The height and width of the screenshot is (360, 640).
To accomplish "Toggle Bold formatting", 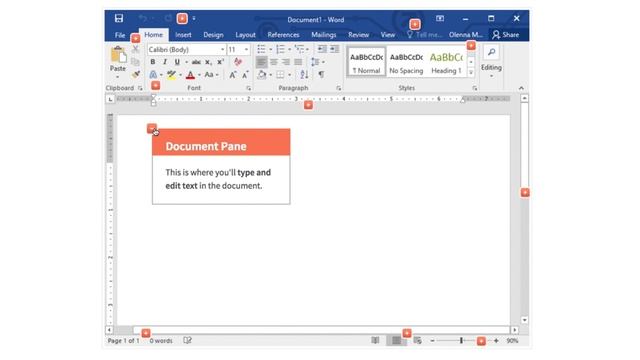I will pos(153,62).
